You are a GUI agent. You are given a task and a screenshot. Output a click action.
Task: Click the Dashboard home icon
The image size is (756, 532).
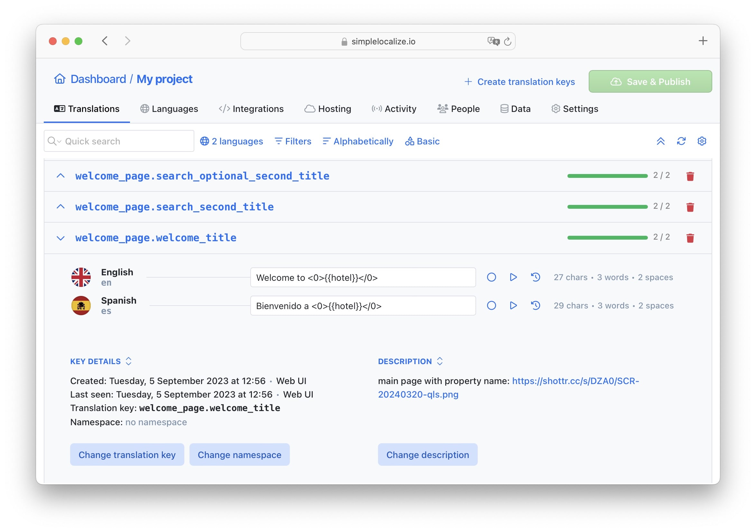click(x=60, y=79)
